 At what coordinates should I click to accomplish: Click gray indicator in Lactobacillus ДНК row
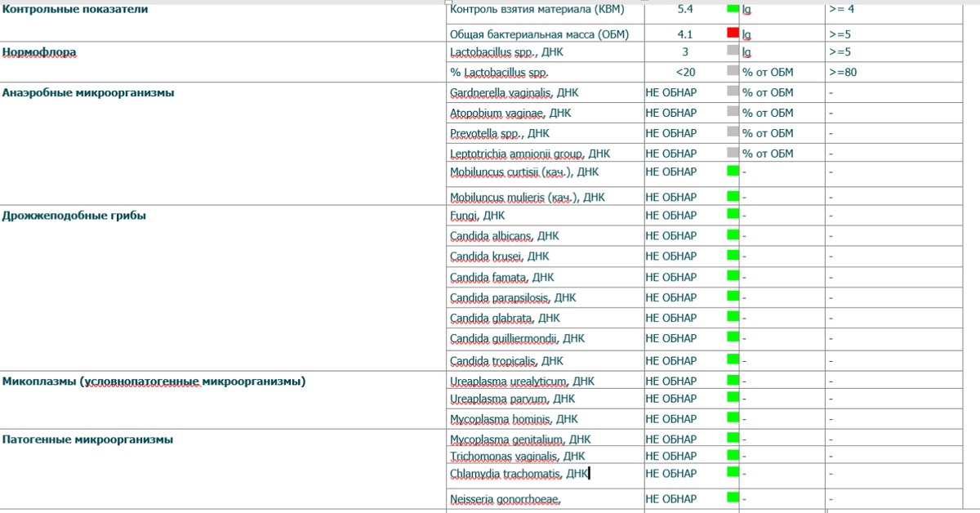(733, 51)
